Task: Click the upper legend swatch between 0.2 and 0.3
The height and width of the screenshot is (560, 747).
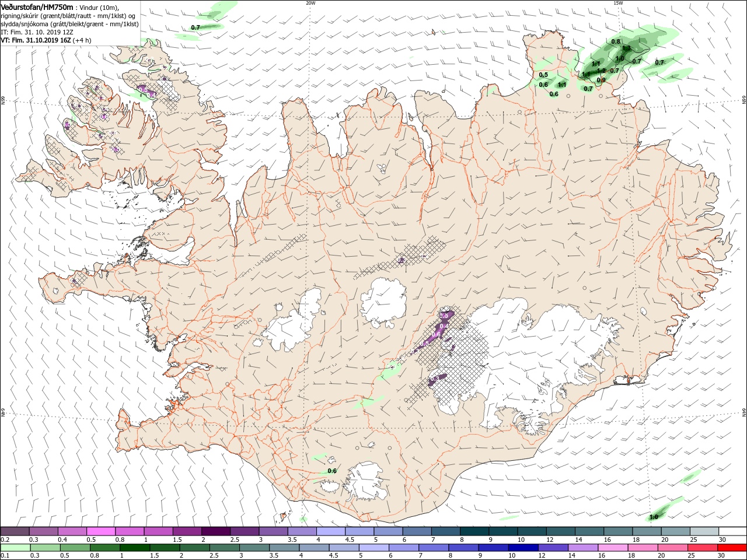Action: pyautogui.click(x=15, y=531)
